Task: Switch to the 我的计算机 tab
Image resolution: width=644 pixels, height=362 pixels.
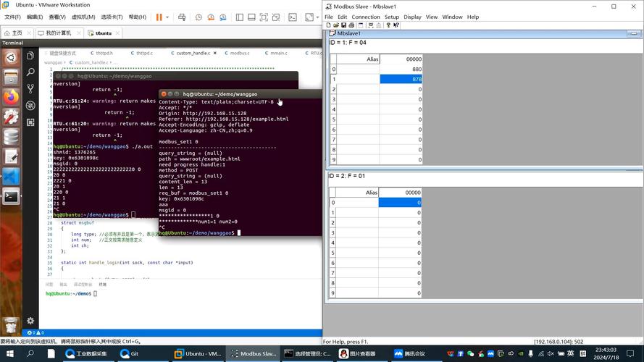Action: point(58,33)
